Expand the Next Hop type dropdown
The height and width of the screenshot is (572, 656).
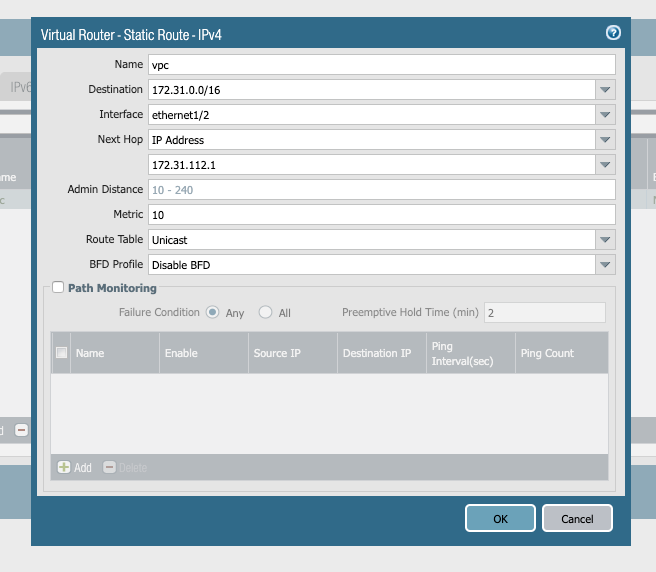coord(604,140)
